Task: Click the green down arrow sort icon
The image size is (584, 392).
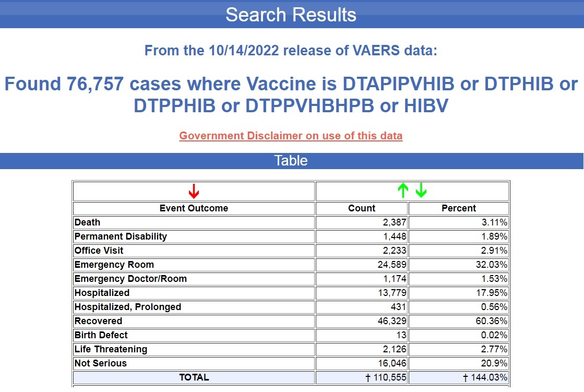Action: click(x=421, y=191)
